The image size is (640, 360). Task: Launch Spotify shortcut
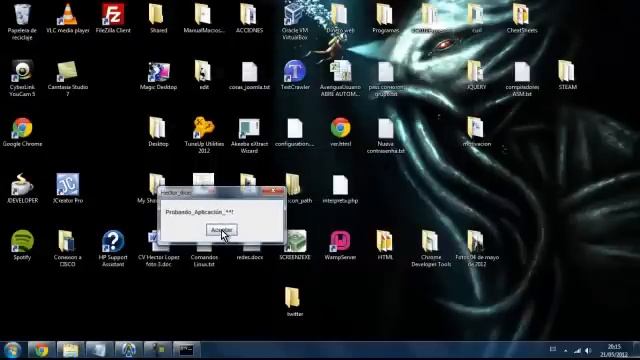(22, 245)
